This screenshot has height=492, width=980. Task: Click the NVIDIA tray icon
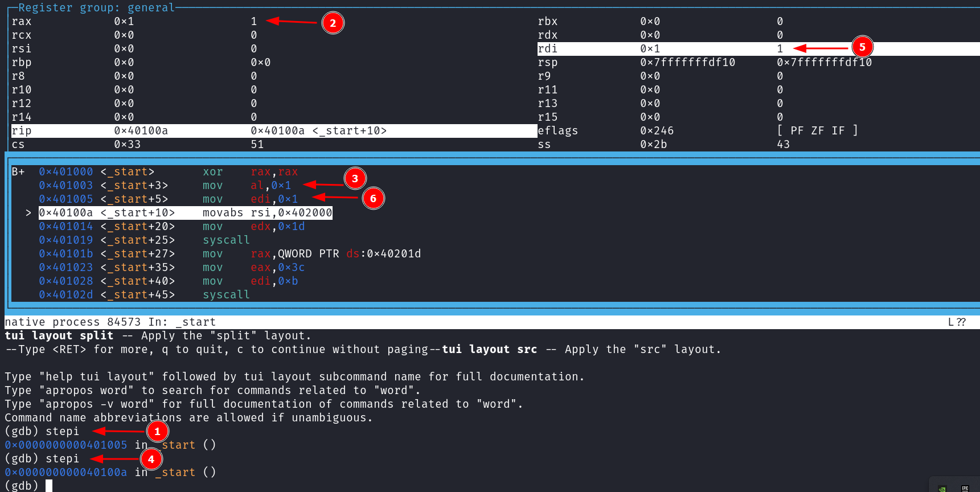pos(943,488)
